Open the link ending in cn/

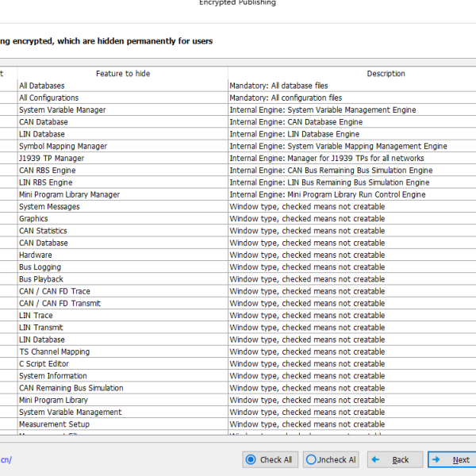coord(6,459)
